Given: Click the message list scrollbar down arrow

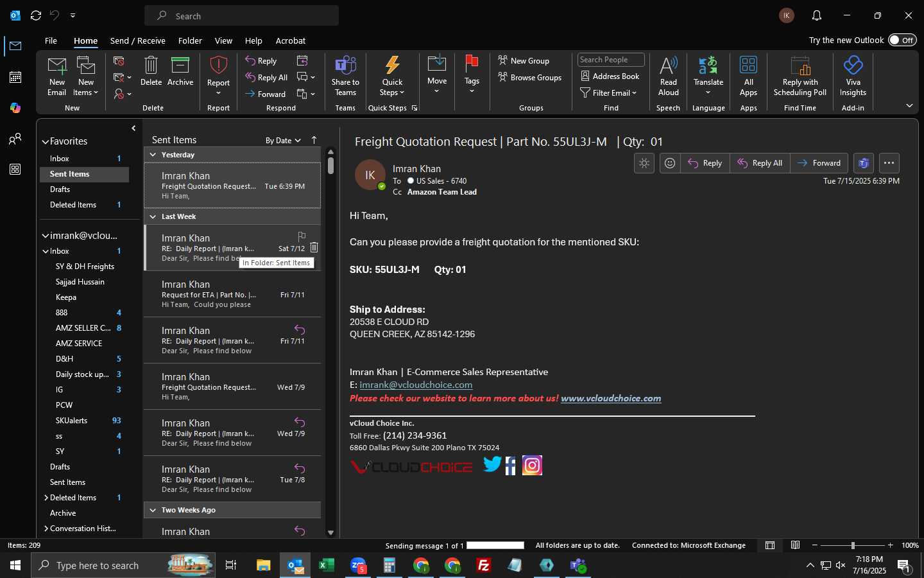Looking at the screenshot, I should pyautogui.click(x=330, y=532).
